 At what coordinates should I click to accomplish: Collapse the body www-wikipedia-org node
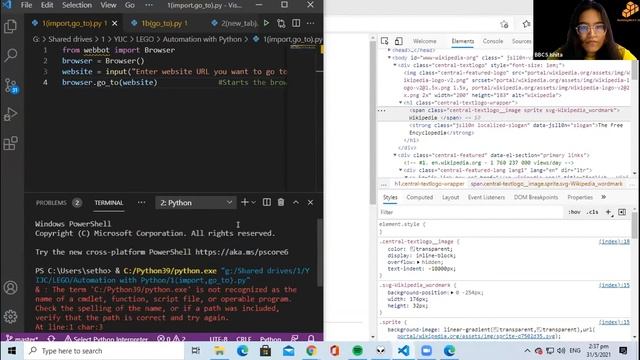pos(389,58)
